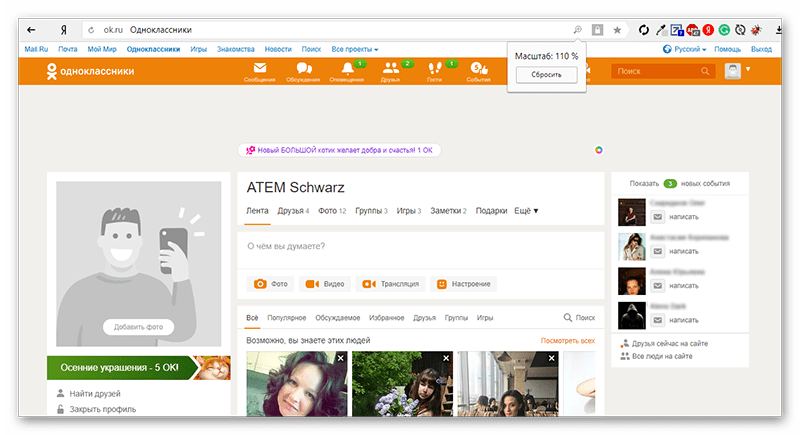Image resolution: width=800 pixels, height=435 pixels.
Task: Click the colorful circle icon beside banner
Action: (598, 150)
